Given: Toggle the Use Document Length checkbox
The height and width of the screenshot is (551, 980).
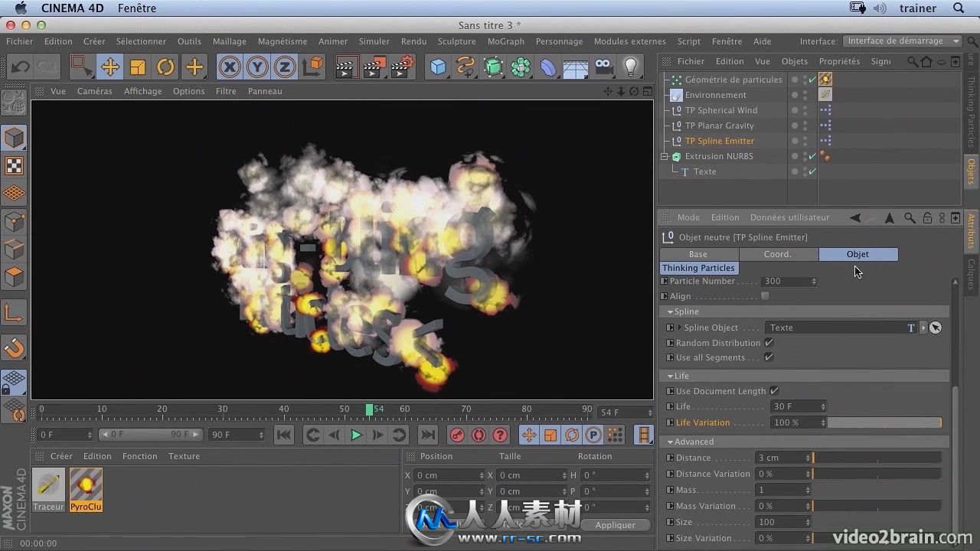Looking at the screenshot, I should [x=774, y=391].
